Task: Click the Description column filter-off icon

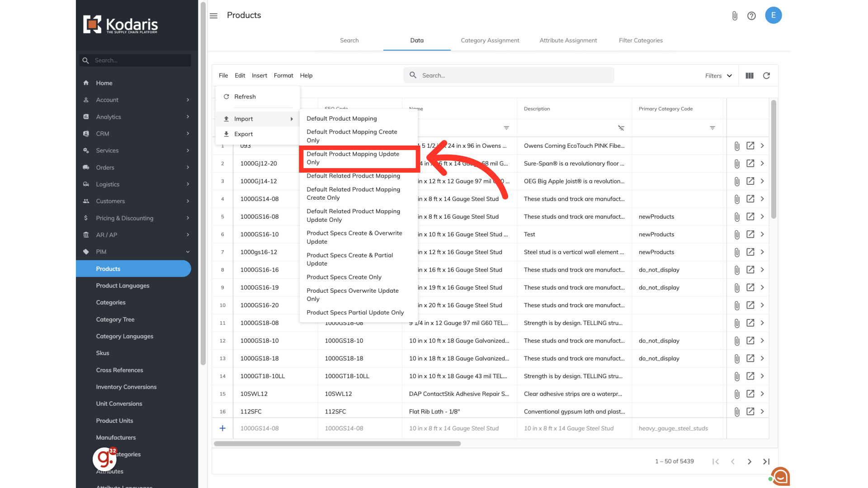Action: pos(621,128)
